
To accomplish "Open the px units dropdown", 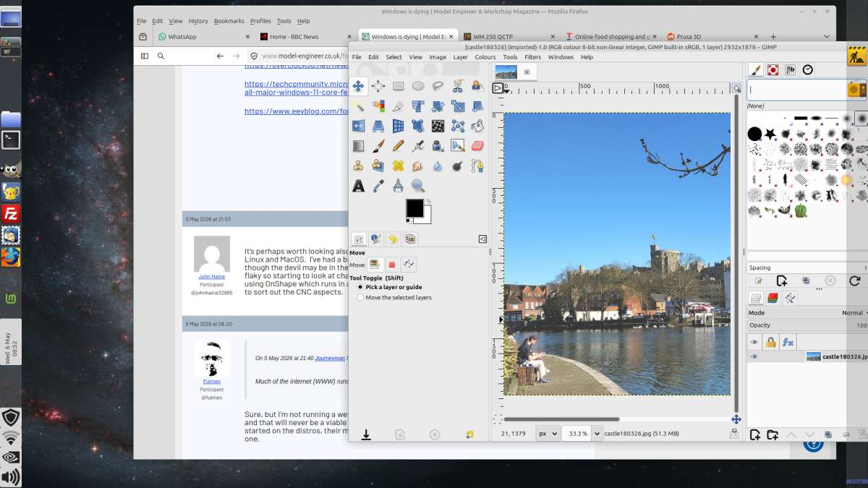I will 548,433.
